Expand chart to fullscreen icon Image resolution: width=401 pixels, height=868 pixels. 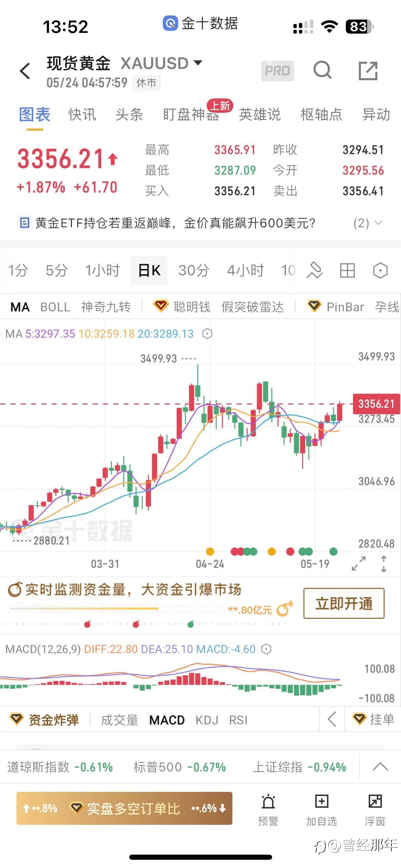pyautogui.click(x=359, y=563)
